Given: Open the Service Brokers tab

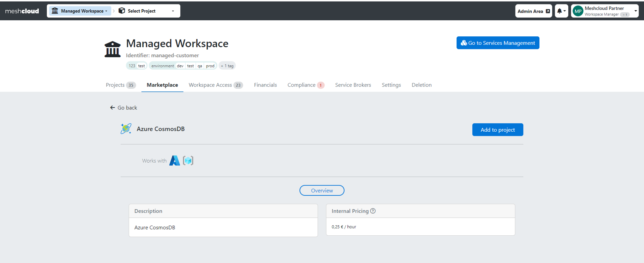Looking at the screenshot, I should pyautogui.click(x=353, y=85).
